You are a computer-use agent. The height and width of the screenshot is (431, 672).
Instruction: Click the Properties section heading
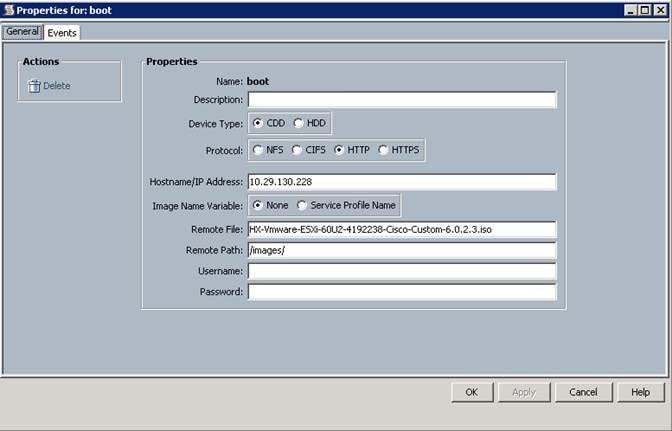[172, 62]
